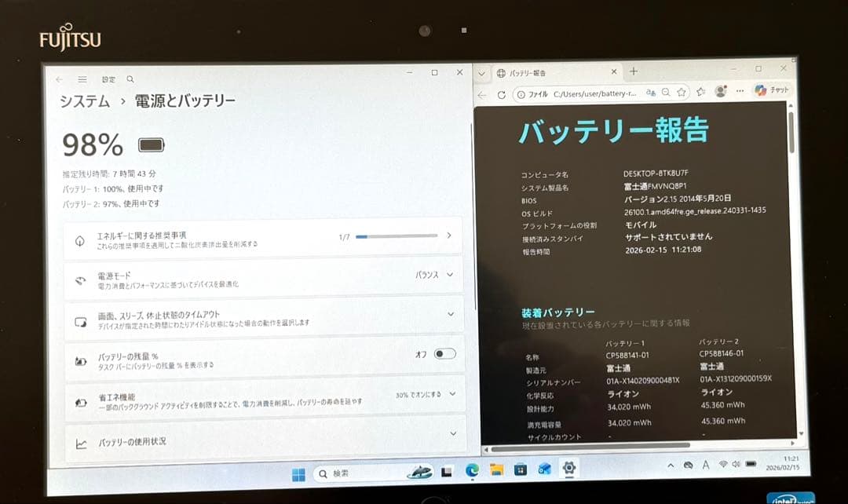The image size is (848, 504).
Task: Expand 画面、スリープ、休止状態のタイムアウト section
Action: coord(265,319)
